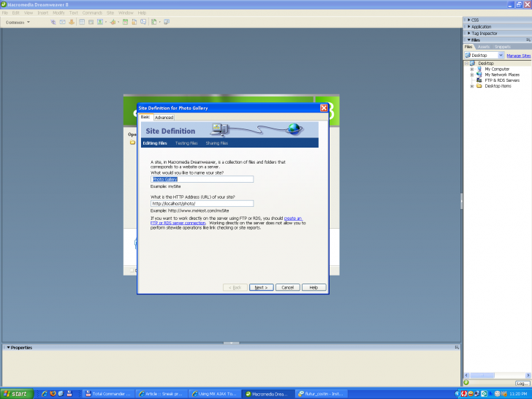532x399 pixels.
Task: Click the My Network Places globe icon
Action: 479,75
